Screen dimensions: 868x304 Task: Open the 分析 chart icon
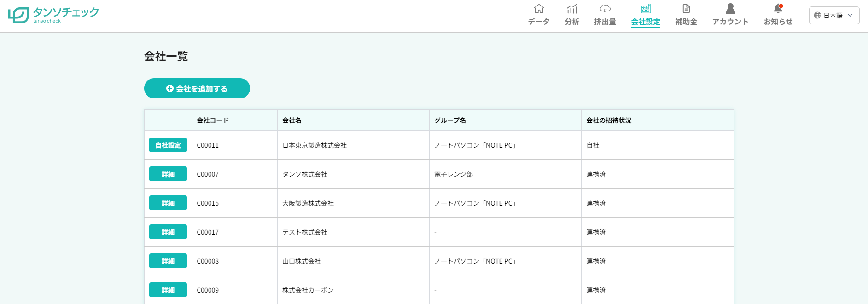(x=572, y=9)
